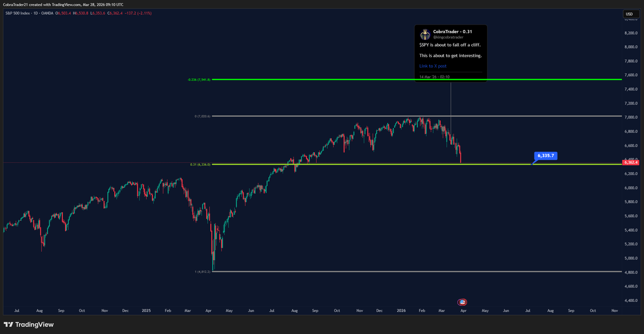This screenshot has width=644, height=334.
Task: Select the blue 6,335.7 price callout label
Action: click(x=546, y=156)
